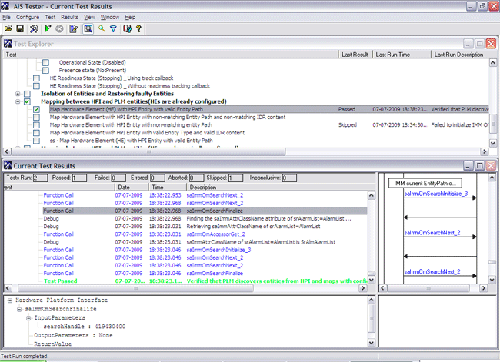Check HE Readiness State Using back callback
Image resolution: width=500 pixels, height=362 pixels.
[36, 78]
